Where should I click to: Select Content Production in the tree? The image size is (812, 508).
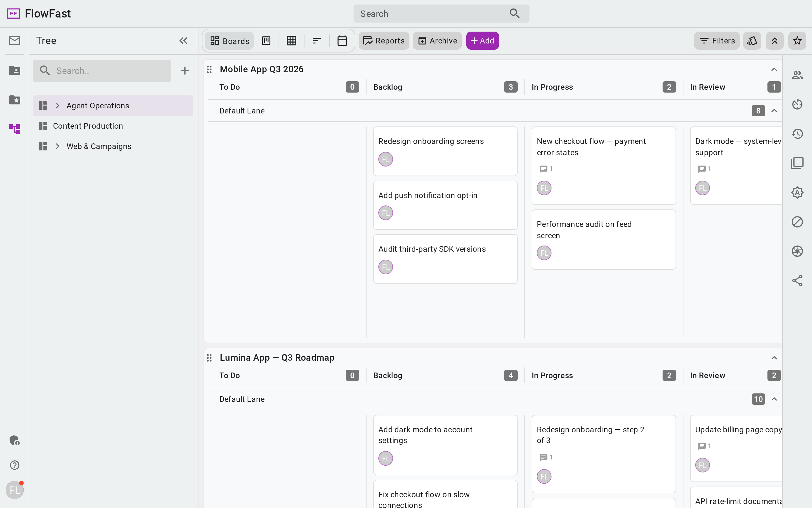(113, 126)
